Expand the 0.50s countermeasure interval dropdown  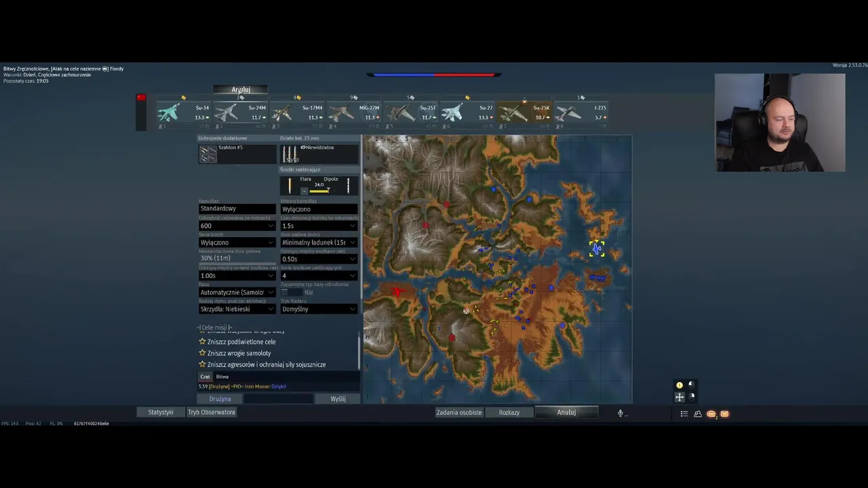(x=319, y=259)
